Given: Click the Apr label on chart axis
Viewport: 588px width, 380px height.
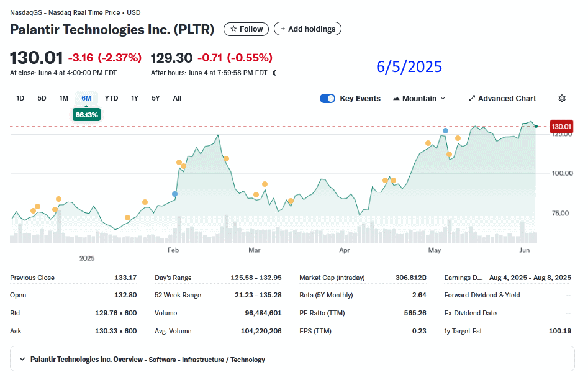Looking at the screenshot, I should pos(344,250).
